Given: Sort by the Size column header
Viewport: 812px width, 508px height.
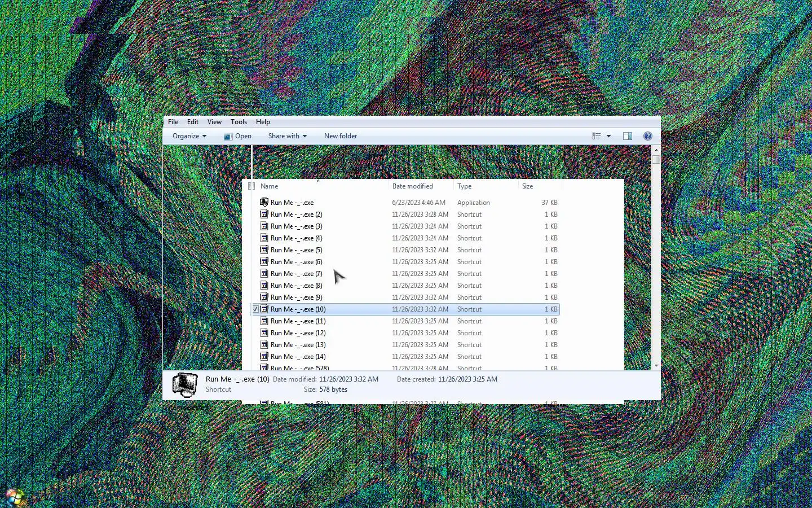Looking at the screenshot, I should coord(527,186).
